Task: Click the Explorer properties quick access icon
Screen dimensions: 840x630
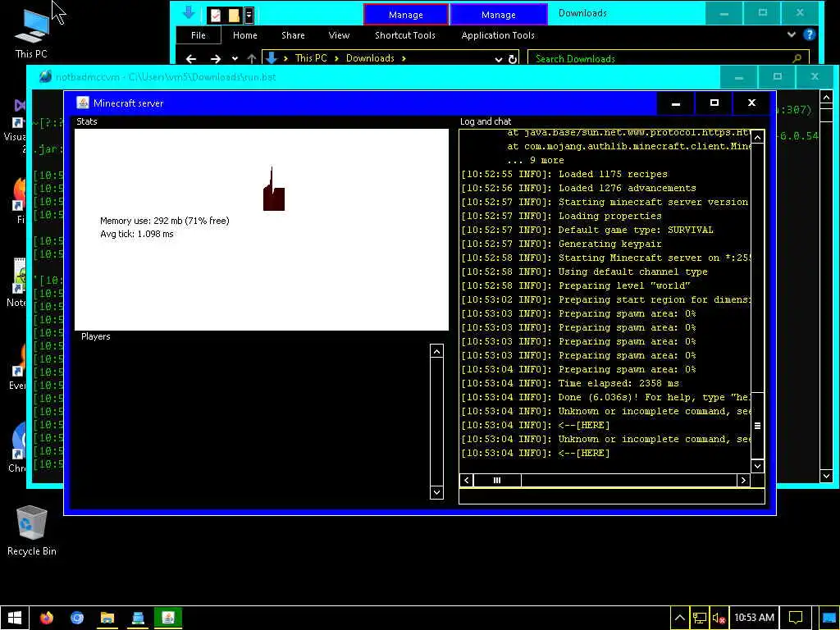Action: coord(216,15)
